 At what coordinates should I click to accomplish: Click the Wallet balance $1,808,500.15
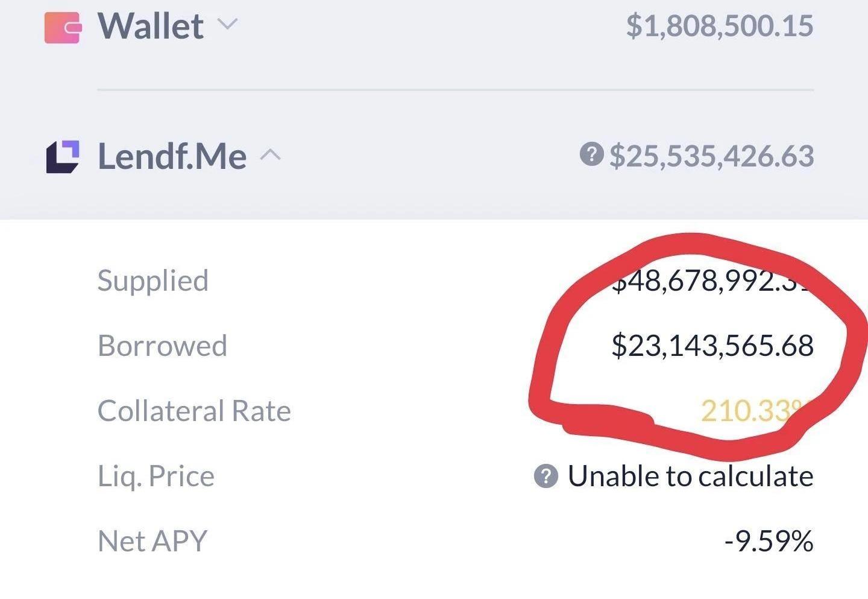(720, 26)
